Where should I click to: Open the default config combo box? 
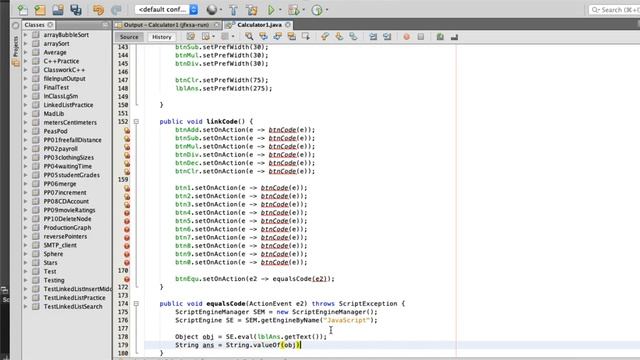[x=167, y=9]
